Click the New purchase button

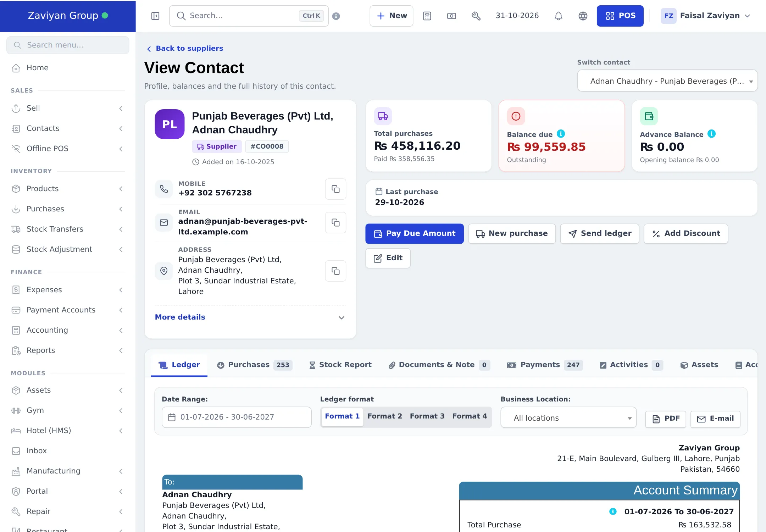tap(512, 234)
